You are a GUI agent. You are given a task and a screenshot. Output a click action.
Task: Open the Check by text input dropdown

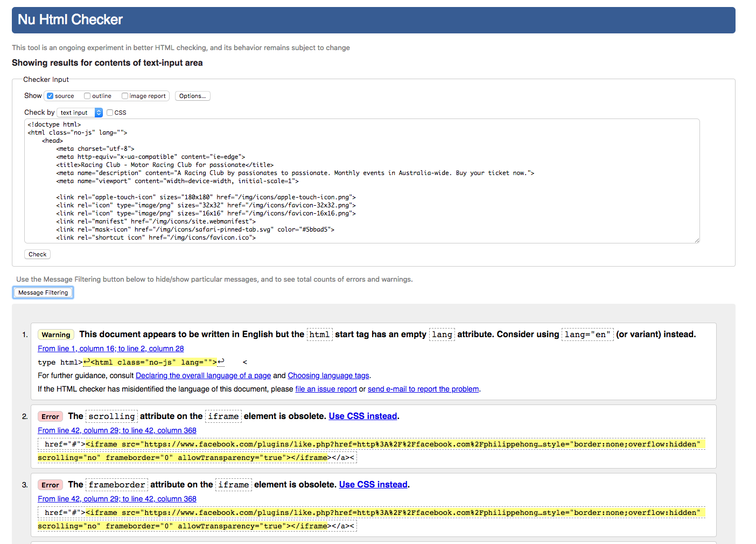click(x=80, y=113)
